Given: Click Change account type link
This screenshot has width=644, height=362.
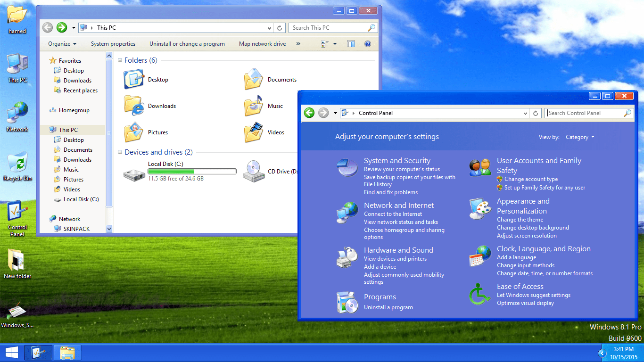Looking at the screenshot, I should point(531,179).
